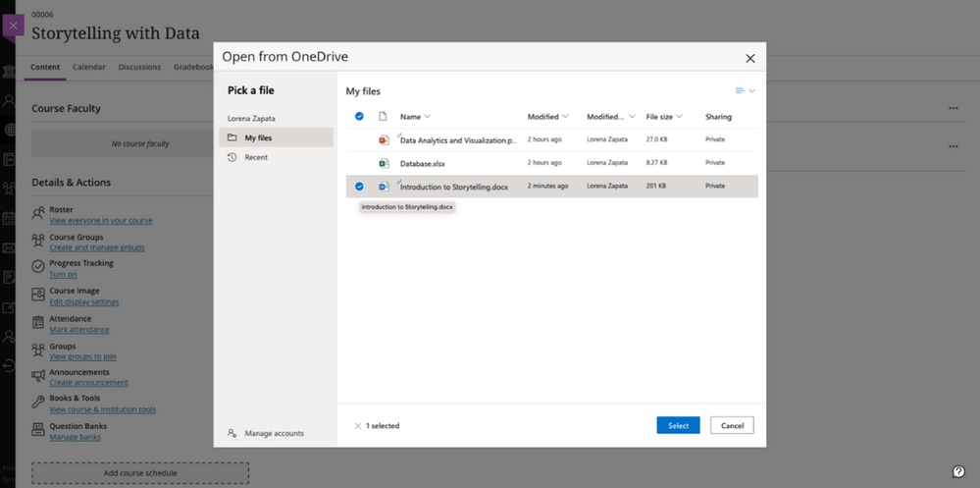The image size is (980, 488).
Task: Click the Excel icon beside Database.xlsx
Action: (384, 163)
